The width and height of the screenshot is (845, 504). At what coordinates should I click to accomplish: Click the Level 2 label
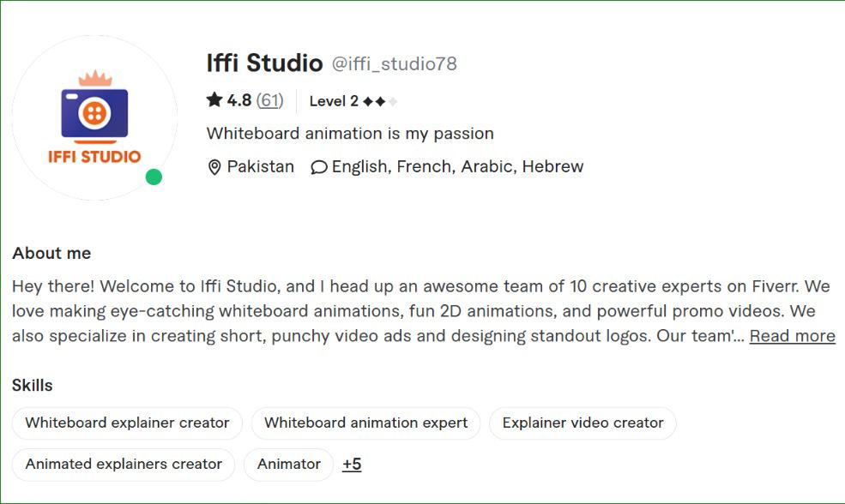click(x=334, y=101)
